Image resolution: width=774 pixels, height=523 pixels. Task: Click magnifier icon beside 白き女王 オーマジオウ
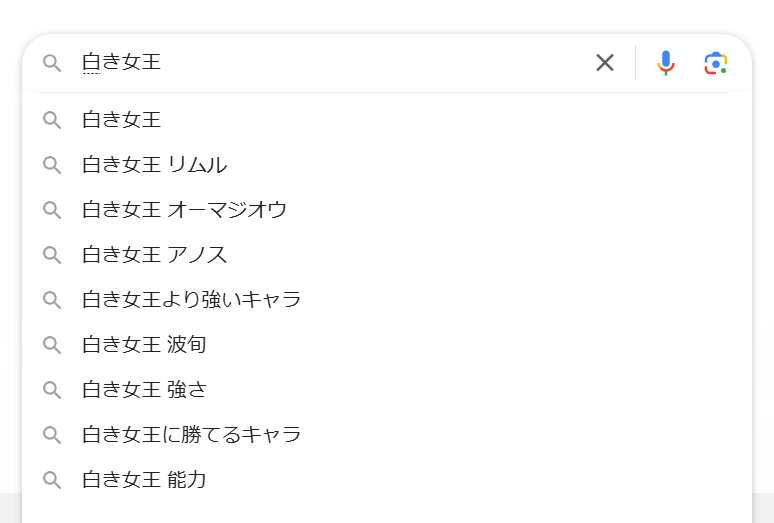coord(52,210)
